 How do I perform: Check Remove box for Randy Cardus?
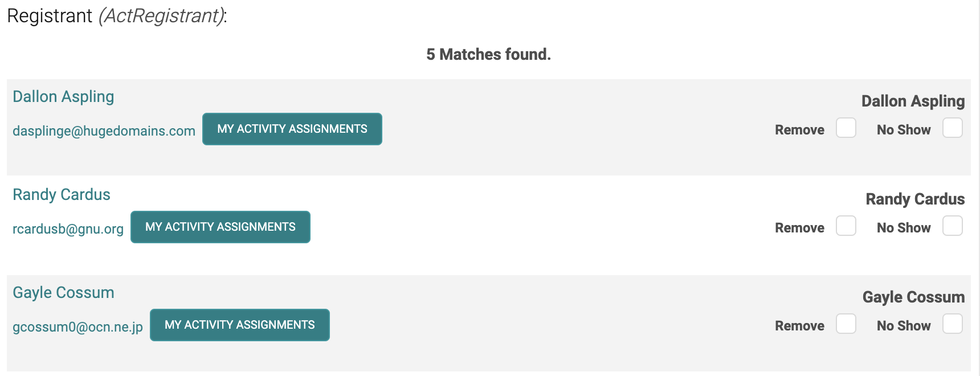pyautogui.click(x=846, y=226)
